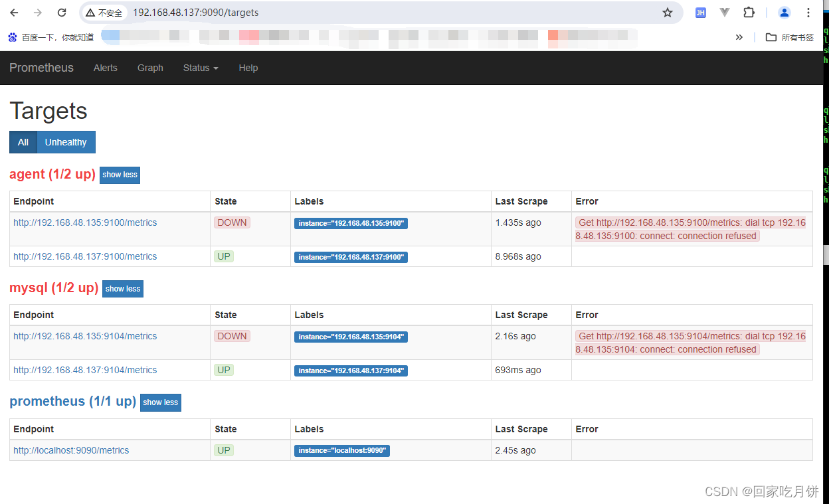Click the 2.45s ago last scrape value
The image size is (829, 504).
[515, 450]
